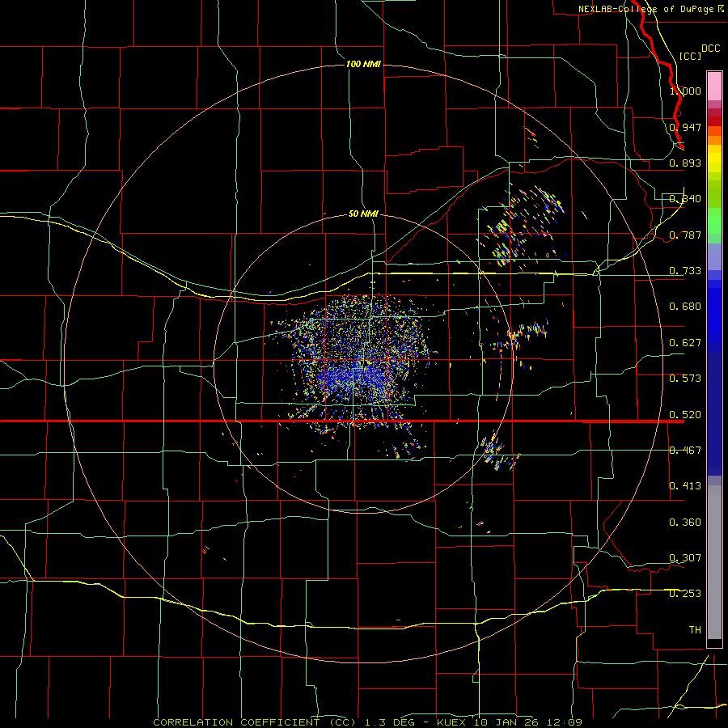This screenshot has height=728, width=728.
Task: Click the KUEX radar site identifier
Action: tap(452, 722)
